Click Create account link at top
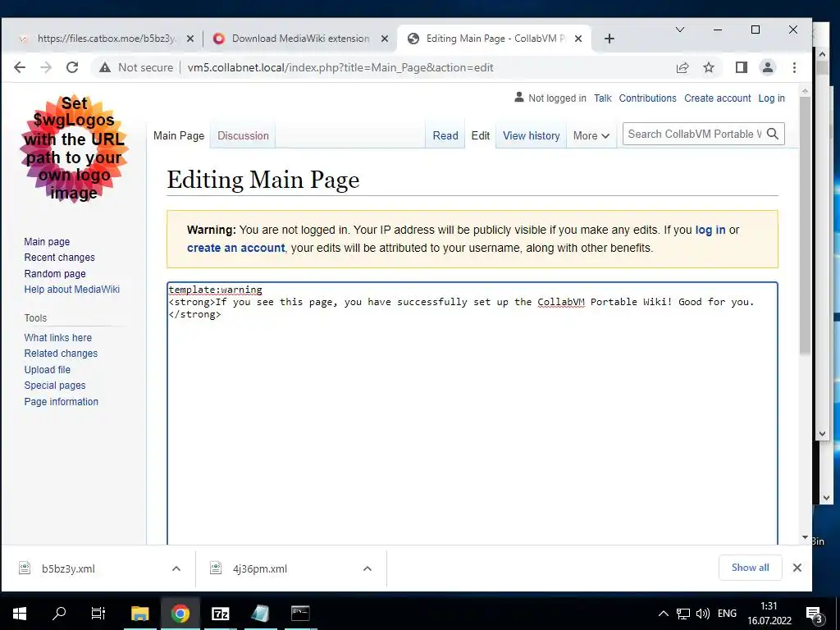The width and height of the screenshot is (840, 630). [717, 98]
